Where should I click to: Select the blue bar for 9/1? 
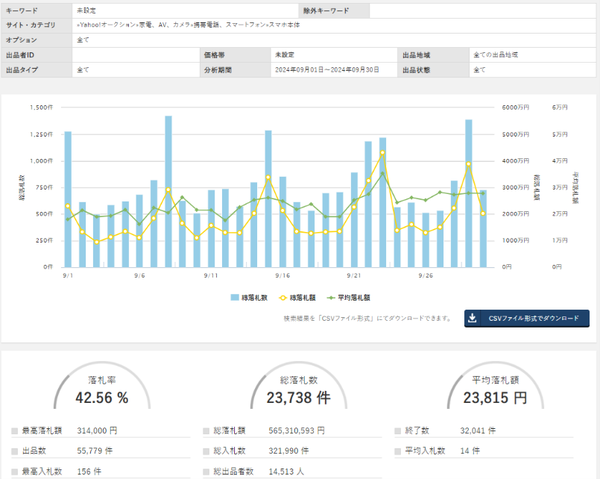(68, 199)
